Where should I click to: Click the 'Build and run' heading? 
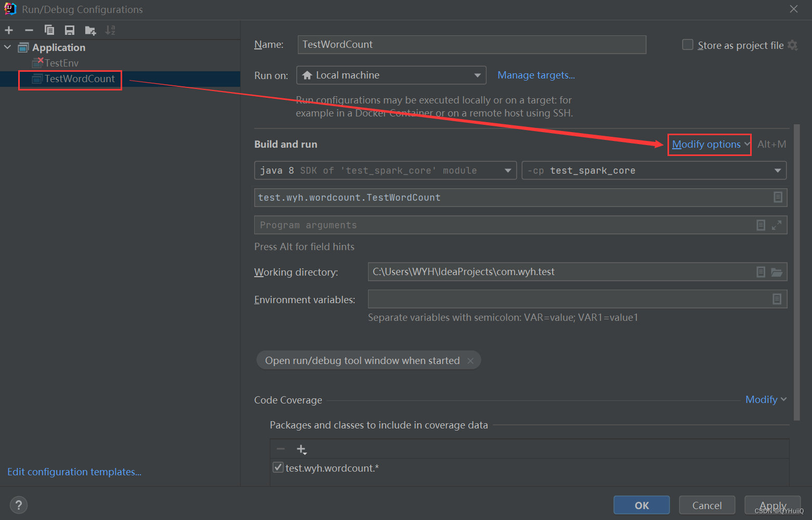coord(285,144)
